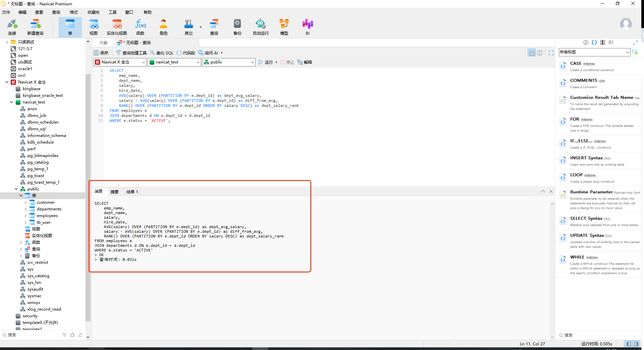Screen dimensions: 644x350
Task: Insert a 代码段 code snippet
Action: click(x=186, y=53)
